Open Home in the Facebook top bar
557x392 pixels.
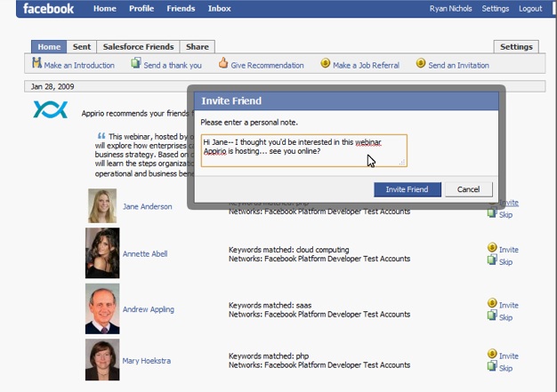click(x=105, y=9)
